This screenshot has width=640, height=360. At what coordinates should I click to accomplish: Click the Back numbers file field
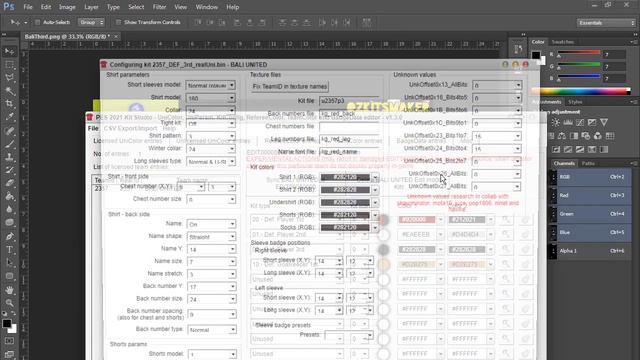[x=349, y=114]
